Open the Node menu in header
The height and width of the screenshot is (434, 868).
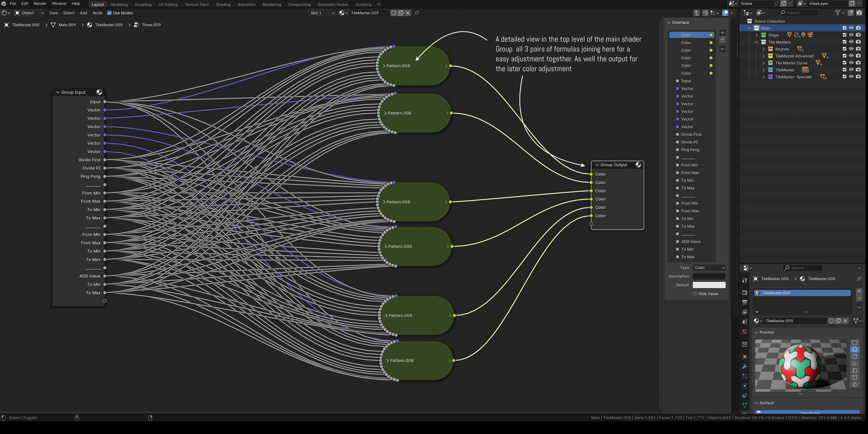[97, 13]
